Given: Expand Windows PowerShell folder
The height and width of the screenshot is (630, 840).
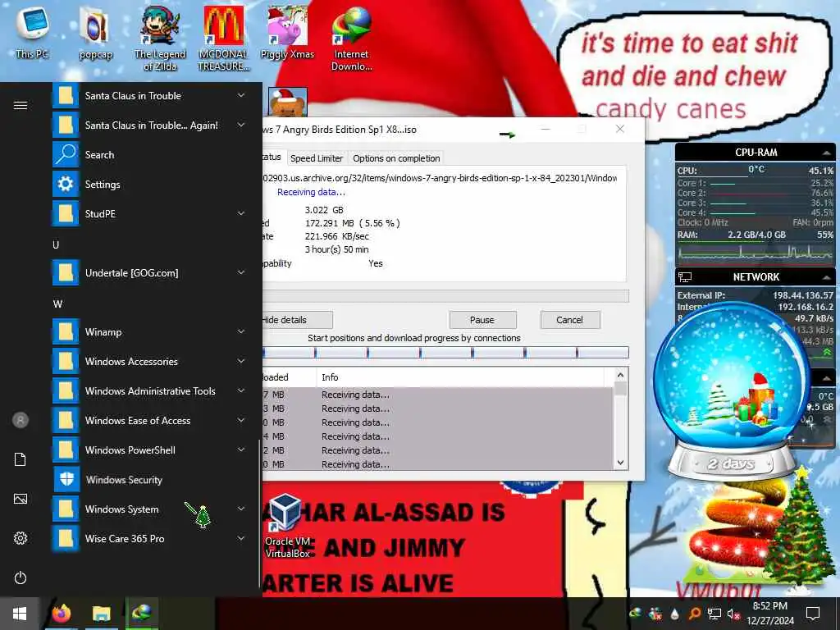Looking at the screenshot, I should click(x=241, y=450).
